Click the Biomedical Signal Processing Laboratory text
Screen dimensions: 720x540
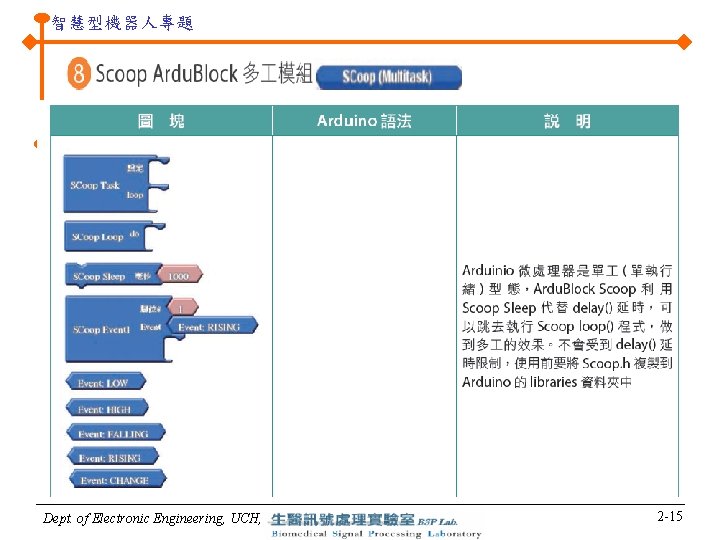pos(377,534)
